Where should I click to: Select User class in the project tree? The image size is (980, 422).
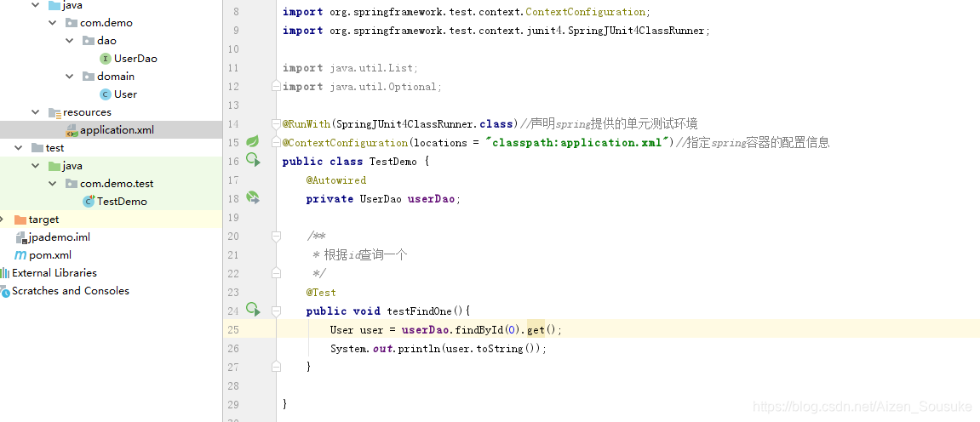pos(126,94)
